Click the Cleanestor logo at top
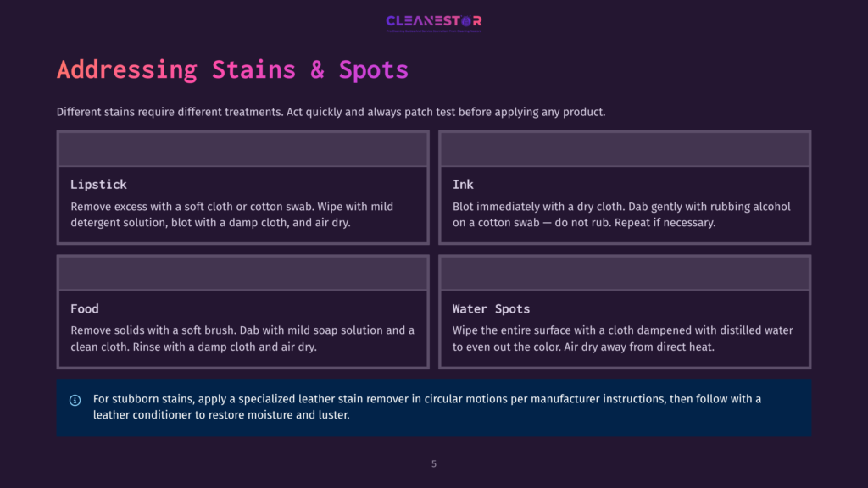Viewport: 868px width, 488px height. [433, 21]
